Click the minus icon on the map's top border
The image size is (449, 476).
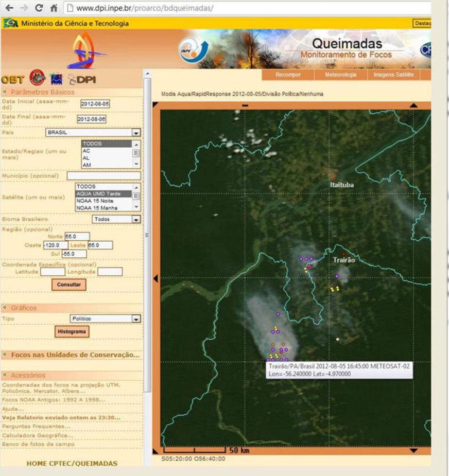(x=245, y=105)
